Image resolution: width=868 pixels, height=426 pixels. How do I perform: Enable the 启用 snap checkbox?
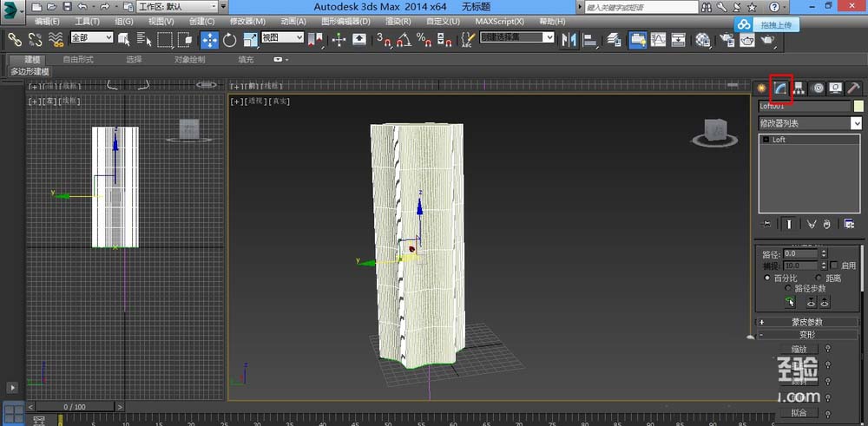click(x=834, y=265)
